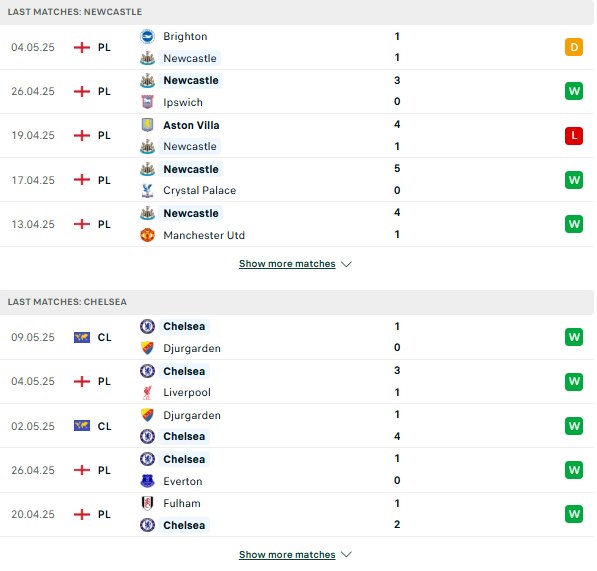Click the England flag beside 13.04.25 match
The width and height of the screenshot is (597, 571).
tap(82, 224)
